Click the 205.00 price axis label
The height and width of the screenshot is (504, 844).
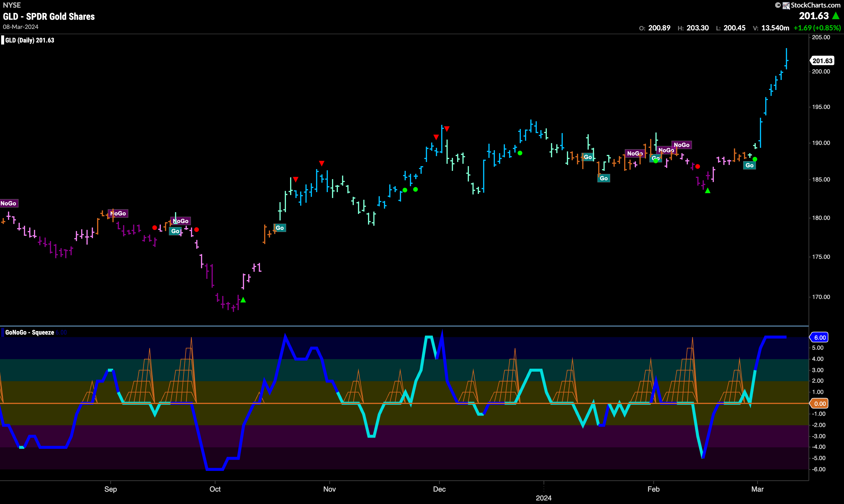(821, 37)
